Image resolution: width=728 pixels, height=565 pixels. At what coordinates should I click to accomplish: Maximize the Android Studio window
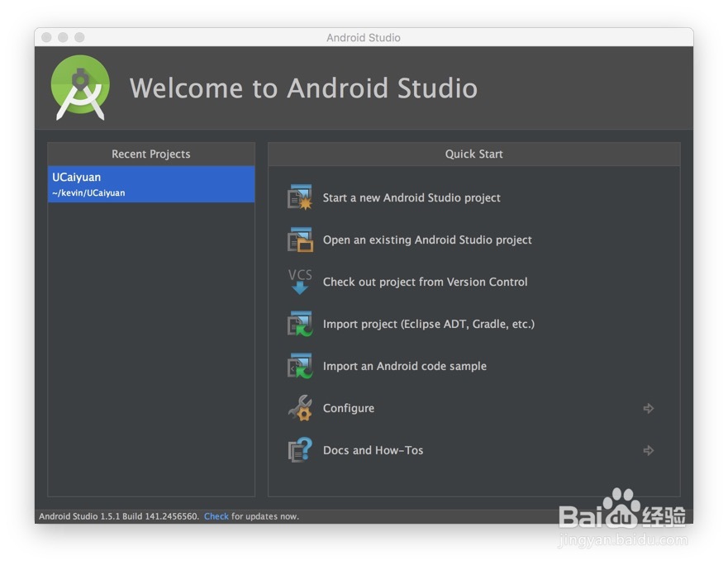click(x=80, y=37)
